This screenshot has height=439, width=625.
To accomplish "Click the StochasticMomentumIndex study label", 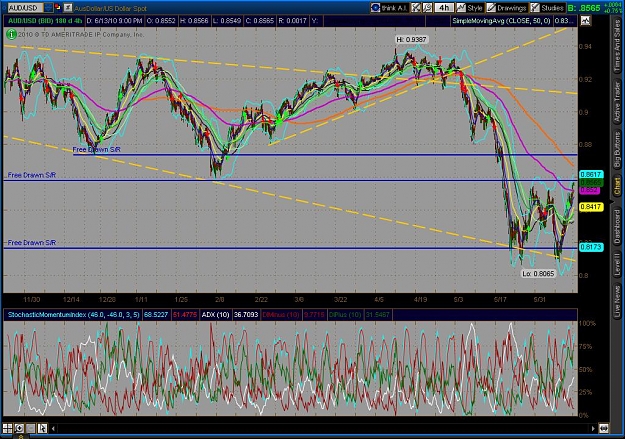I will coord(74,315).
